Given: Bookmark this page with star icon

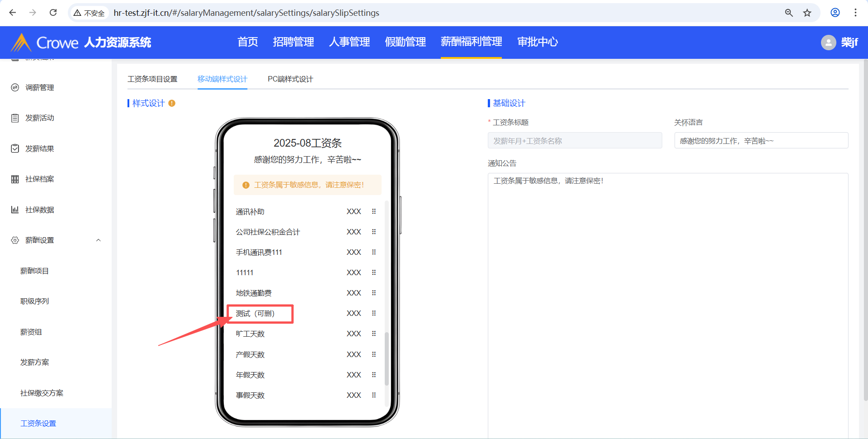Looking at the screenshot, I should pos(807,13).
